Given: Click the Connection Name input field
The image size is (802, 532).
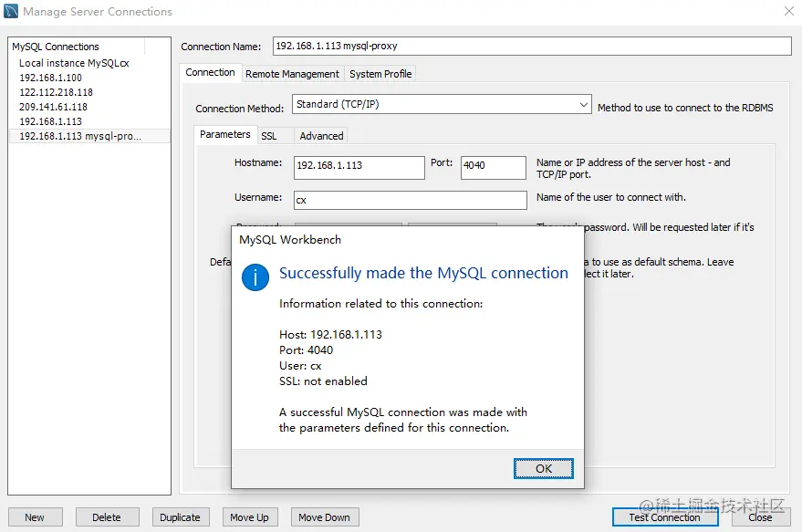Looking at the screenshot, I should tap(532, 46).
